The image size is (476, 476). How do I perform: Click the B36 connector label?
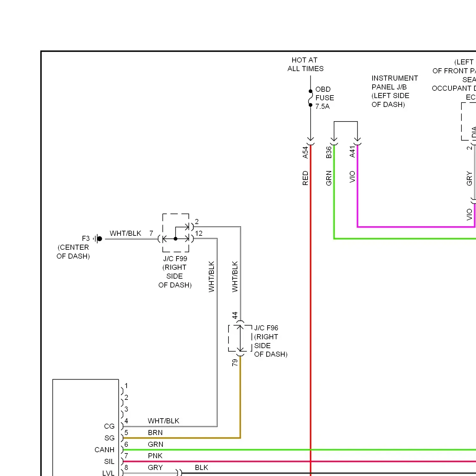click(x=329, y=152)
